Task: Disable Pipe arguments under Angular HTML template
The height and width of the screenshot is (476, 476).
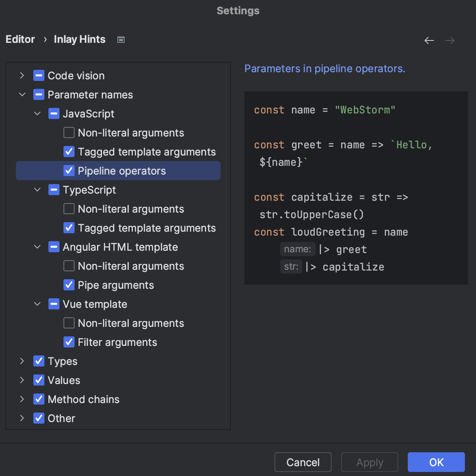Action: (69, 285)
